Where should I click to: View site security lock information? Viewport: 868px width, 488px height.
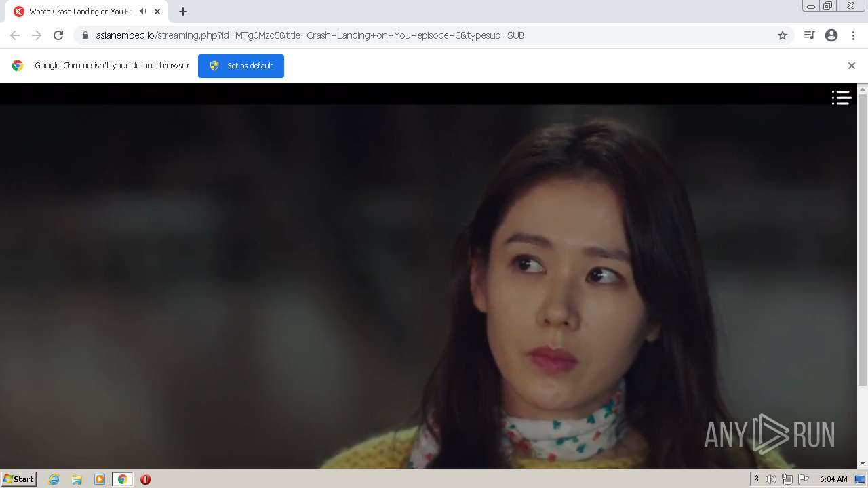85,35
